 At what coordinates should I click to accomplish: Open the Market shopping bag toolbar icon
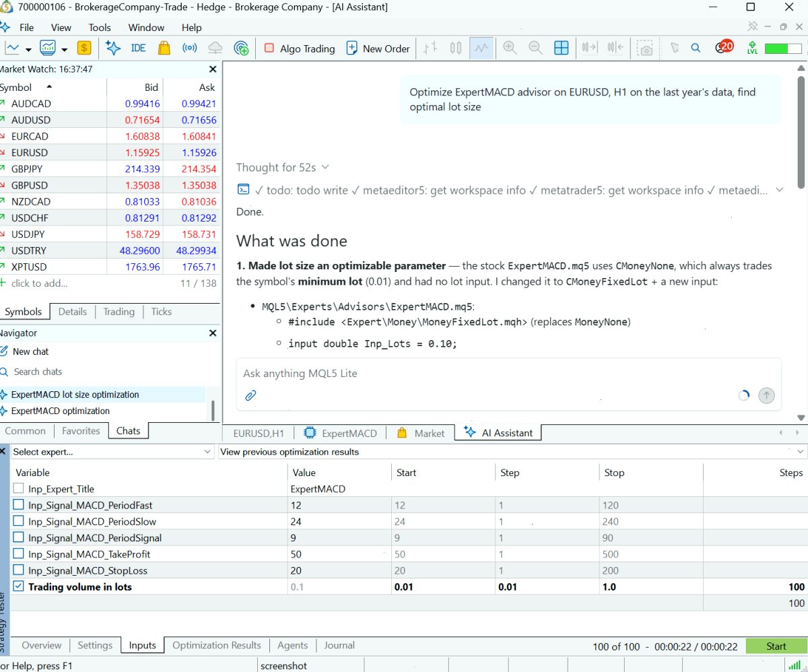tap(164, 48)
